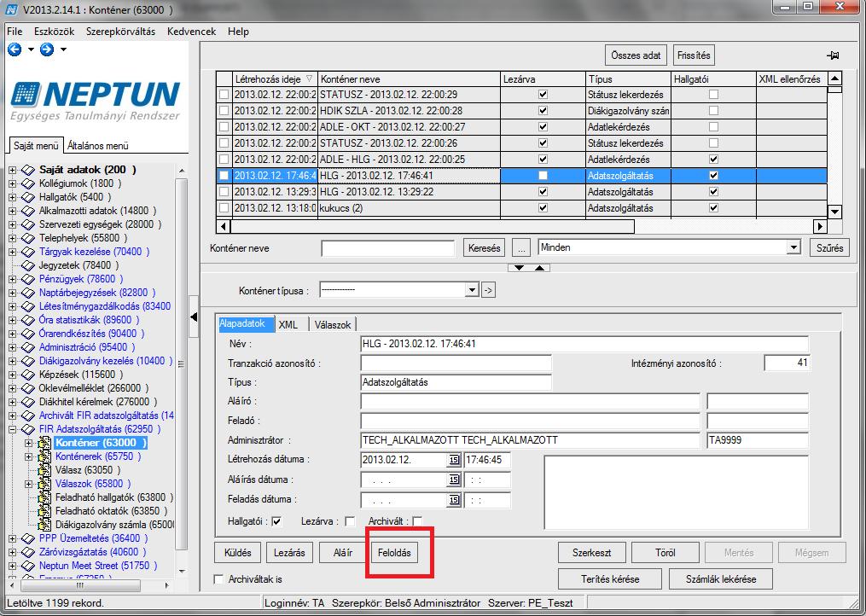Expand the Konténer (63000) tree node
Screen dimensions: 866x616
click(x=29, y=443)
